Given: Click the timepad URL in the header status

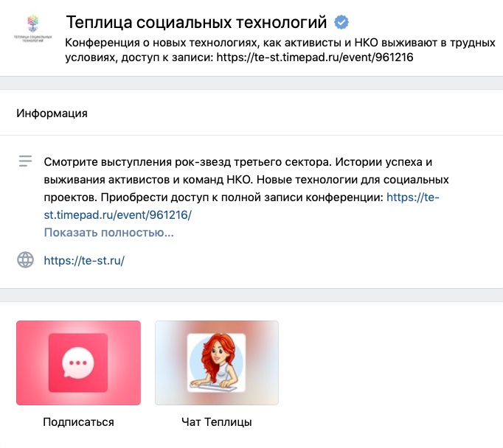Looking at the screenshot, I should coord(313,57).
